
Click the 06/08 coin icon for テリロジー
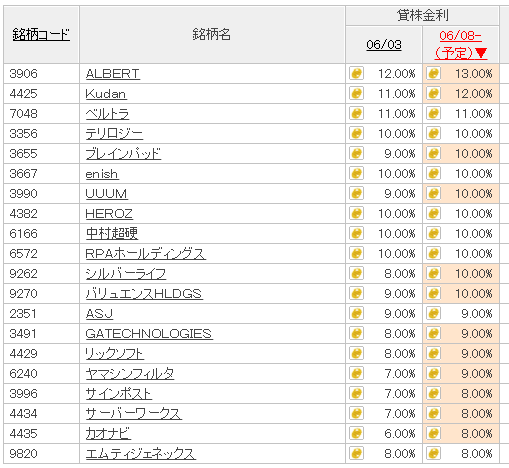(434, 133)
